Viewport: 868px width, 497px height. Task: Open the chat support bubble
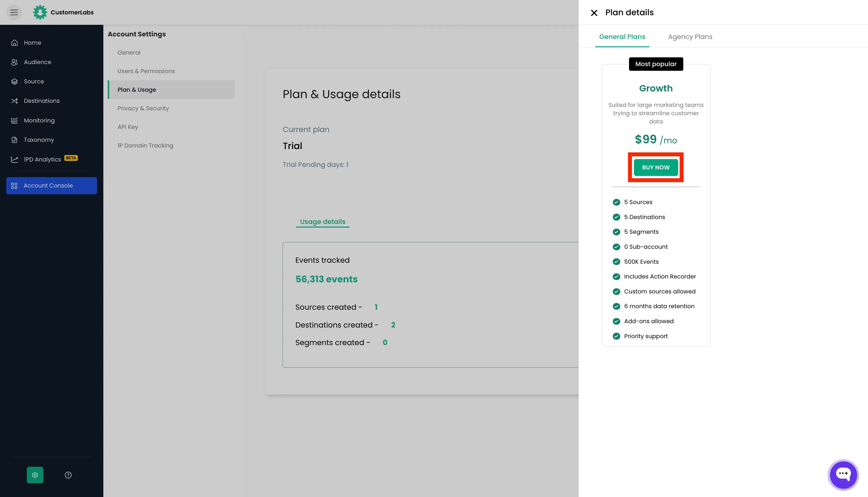pyautogui.click(x=843, y=475)
